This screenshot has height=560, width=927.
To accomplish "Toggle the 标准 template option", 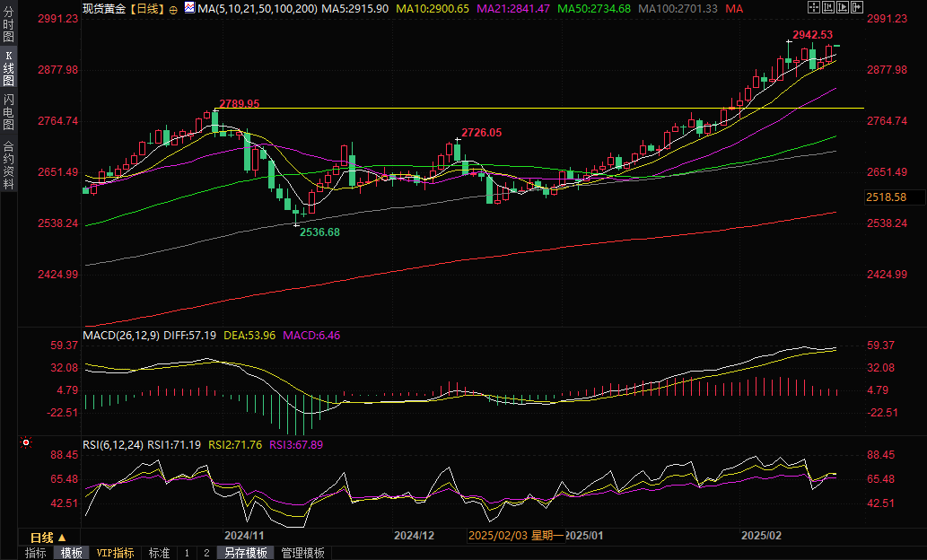I will 159,553.
